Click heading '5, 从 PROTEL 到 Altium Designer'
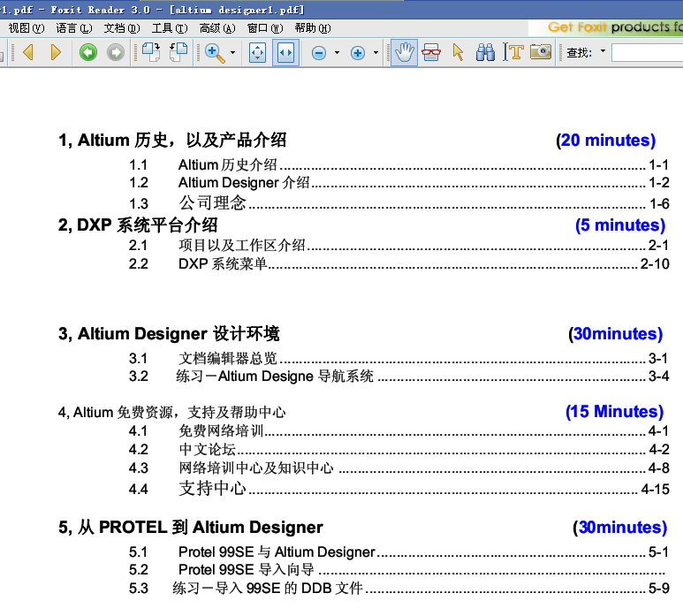 191,527
